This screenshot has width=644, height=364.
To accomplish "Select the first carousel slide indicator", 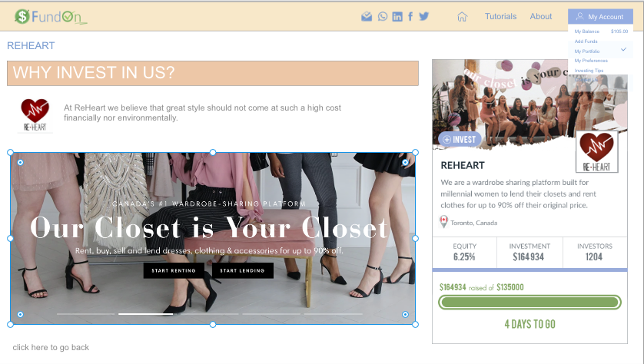I will [x=85, y=314].
